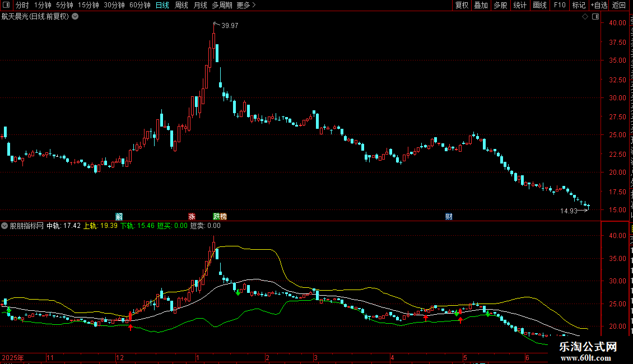Click the 中轨: 17.42 value label
The image size is (633, 364).
63,226
